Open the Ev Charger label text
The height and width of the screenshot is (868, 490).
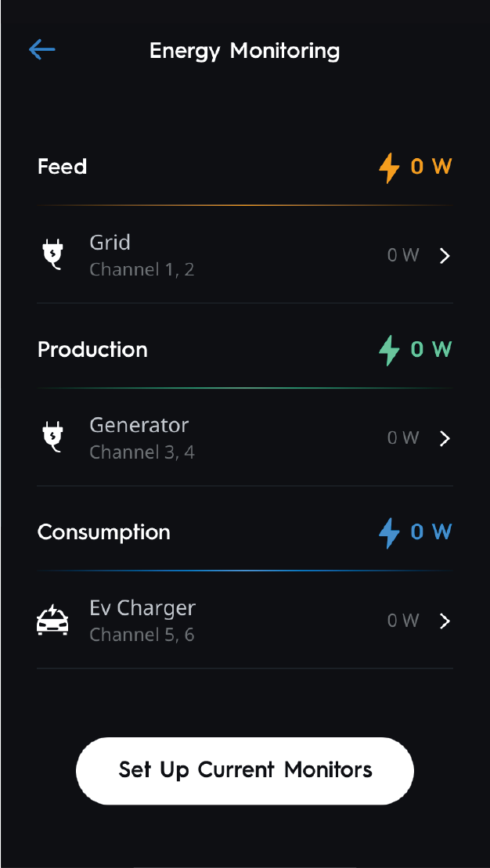point(142,607)
